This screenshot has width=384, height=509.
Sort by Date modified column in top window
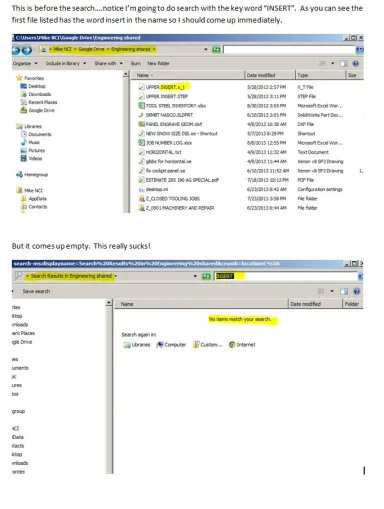(270, 75)
